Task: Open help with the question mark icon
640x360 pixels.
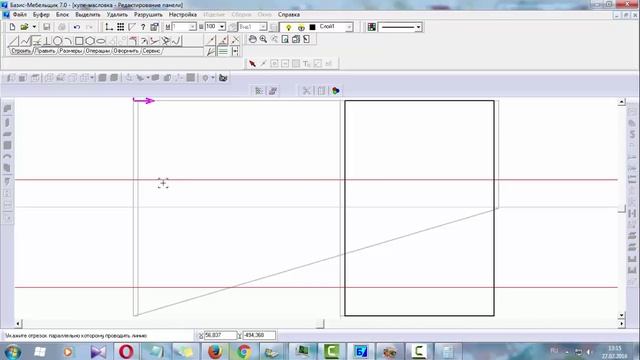Action: 143,27
